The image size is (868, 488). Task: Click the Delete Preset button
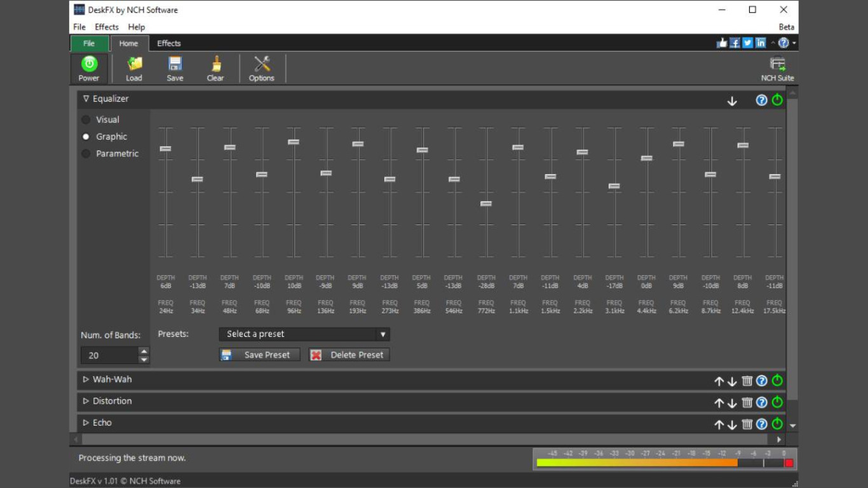(349, 355)
